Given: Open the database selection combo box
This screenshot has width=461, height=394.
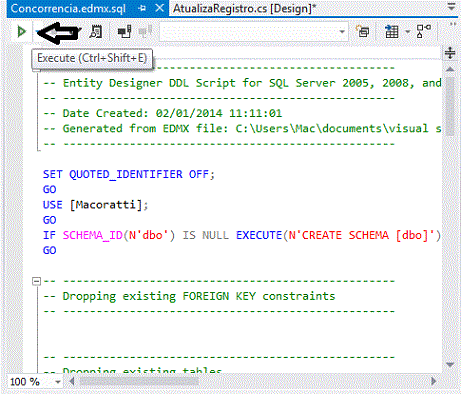Looking at the screenshot, I should pos(254,32).
